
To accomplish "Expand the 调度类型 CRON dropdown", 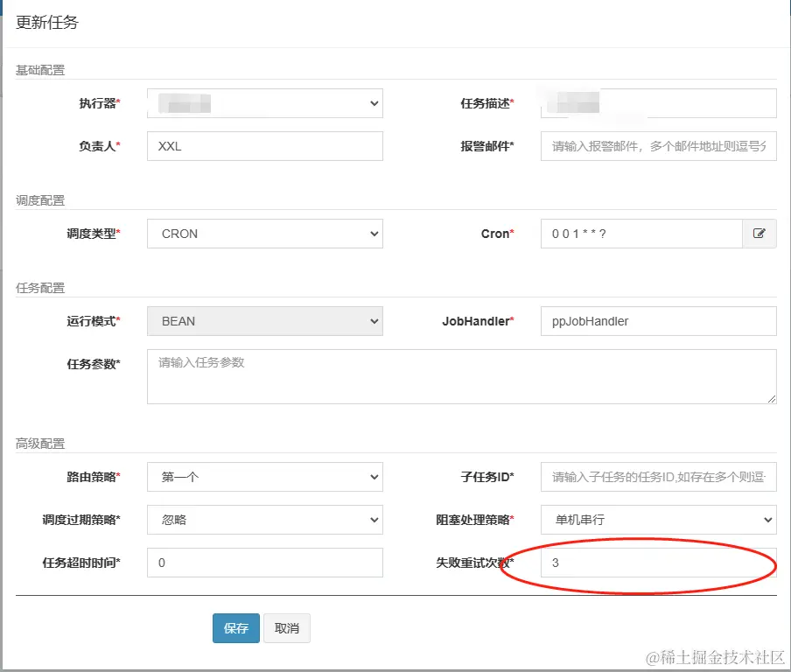I will 265,234.
